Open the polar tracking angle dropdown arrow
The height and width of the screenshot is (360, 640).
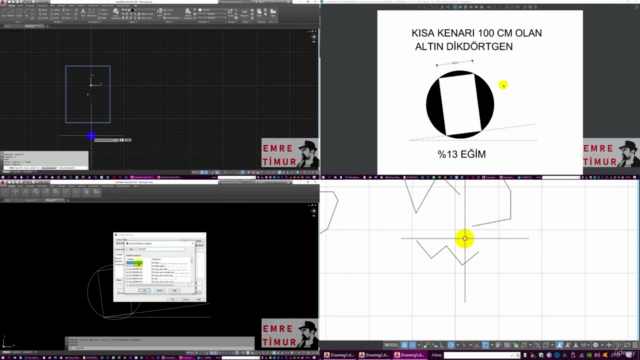(x=458, y=345)
